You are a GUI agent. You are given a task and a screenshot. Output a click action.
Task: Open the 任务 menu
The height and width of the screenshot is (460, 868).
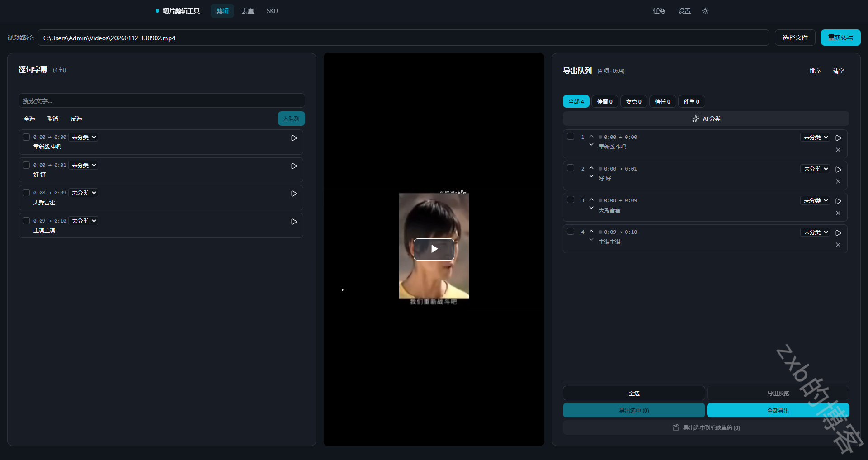[x=659, y=11]
